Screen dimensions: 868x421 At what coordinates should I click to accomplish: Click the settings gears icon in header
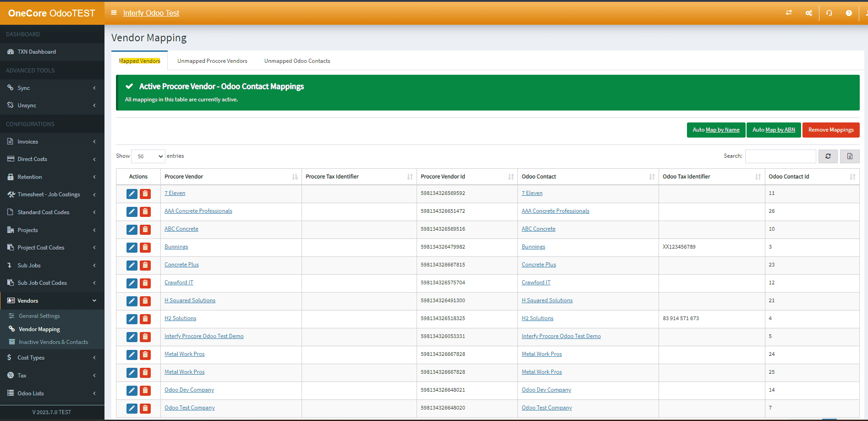click(809, 13)
